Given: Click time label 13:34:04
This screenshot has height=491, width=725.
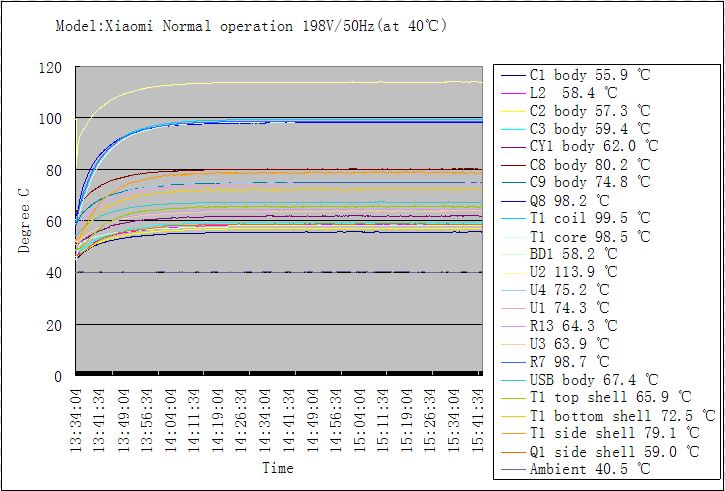Looking at the screenshot, I should (76, 420).
